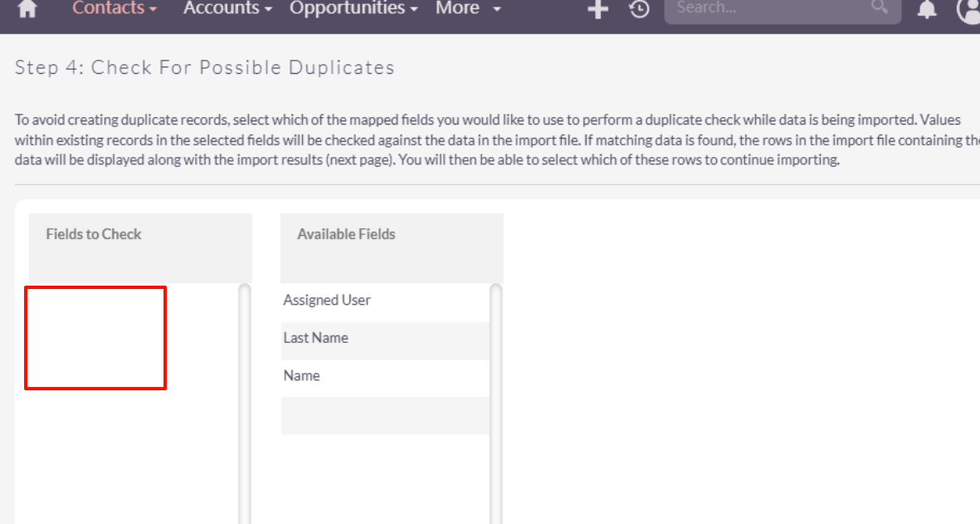Click the quick create plus icon
The image size is (980, 524).
(597, 9)
